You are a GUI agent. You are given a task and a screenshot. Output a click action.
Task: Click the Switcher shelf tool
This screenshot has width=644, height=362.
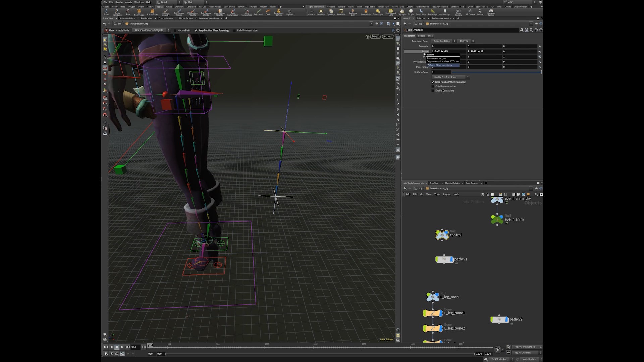click(480, 12)
